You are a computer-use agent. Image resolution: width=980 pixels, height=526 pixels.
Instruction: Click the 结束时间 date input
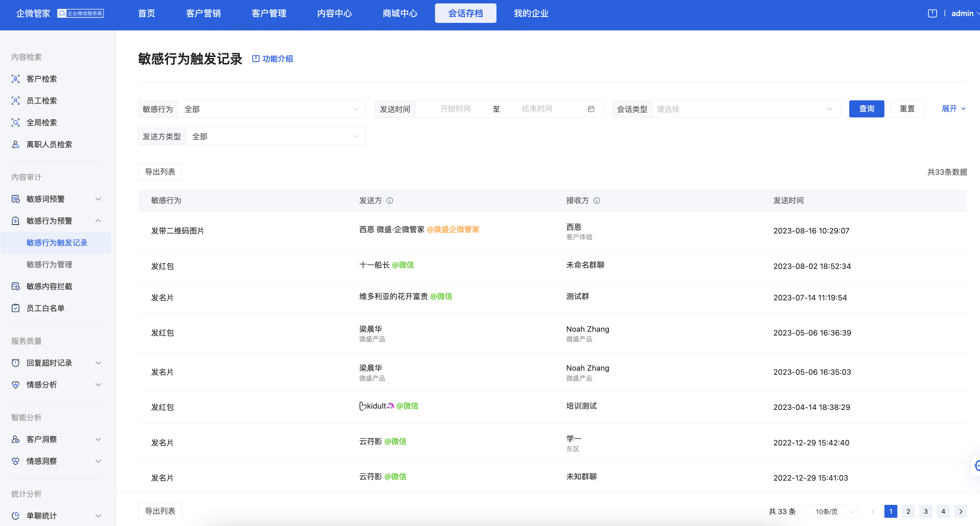coord(537,109)
